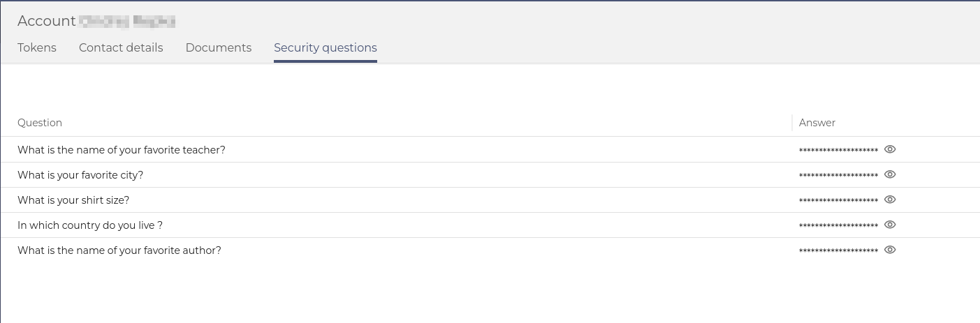Open the Contact details tab
The height and width of the screenshot is (323, 980).
[121, 47]
